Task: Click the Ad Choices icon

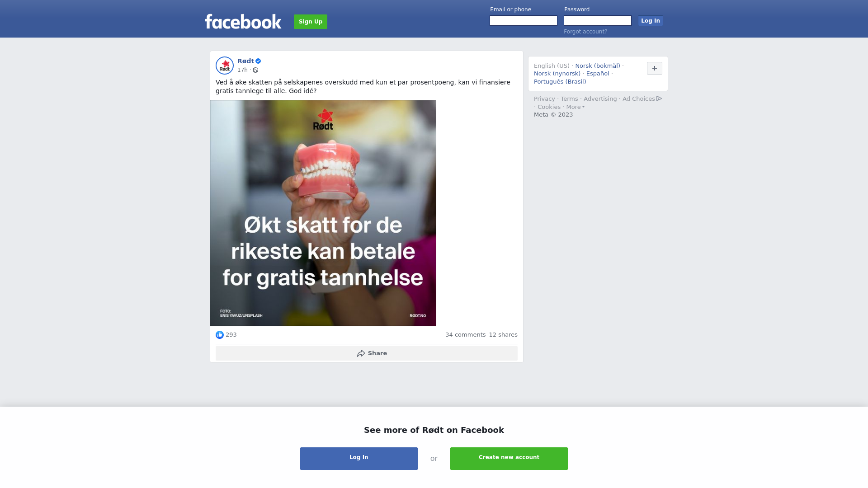Action: click(x=659, y=99)
